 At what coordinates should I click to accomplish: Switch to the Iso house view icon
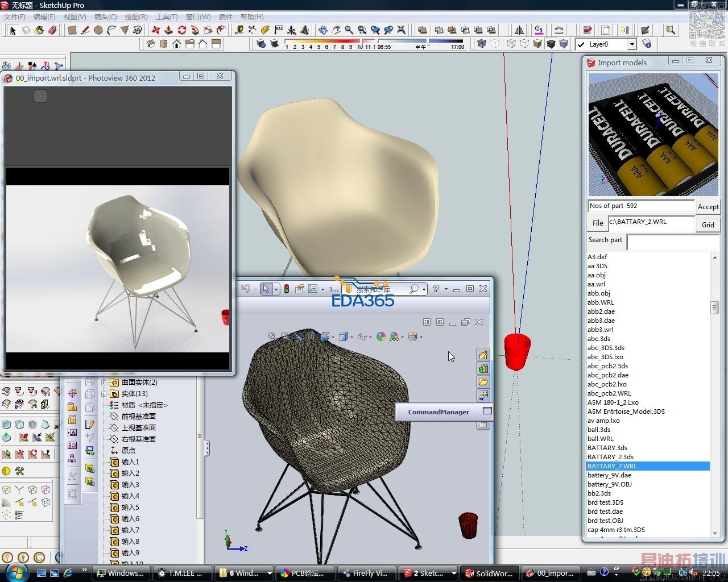pyautogui.click(x=151, y=44)
